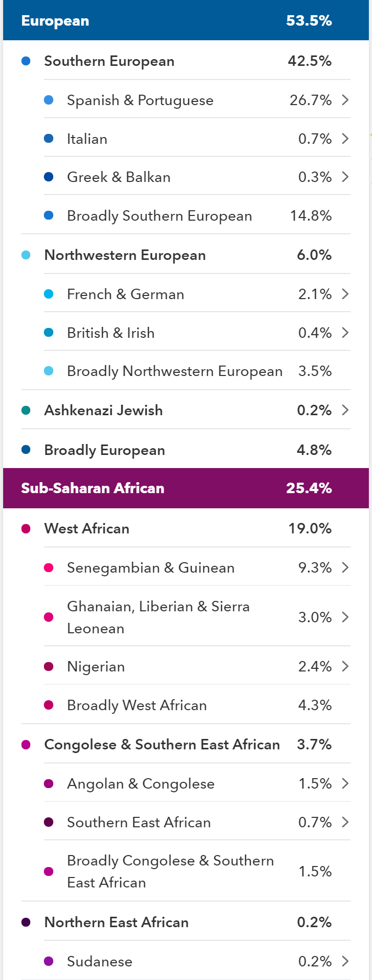Screen dimensions: 372x980
Task: Click the Northwestern European light-blue dot
Action: [26, 255]
